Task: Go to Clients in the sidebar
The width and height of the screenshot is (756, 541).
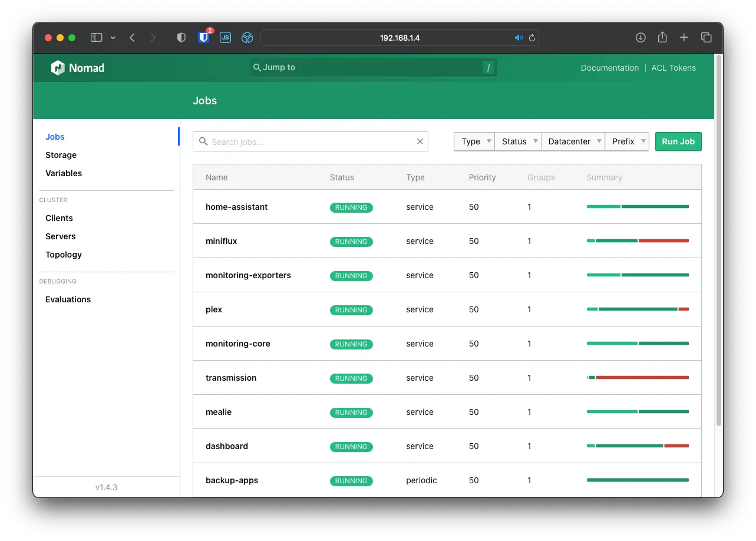Action: coord(59,218)
